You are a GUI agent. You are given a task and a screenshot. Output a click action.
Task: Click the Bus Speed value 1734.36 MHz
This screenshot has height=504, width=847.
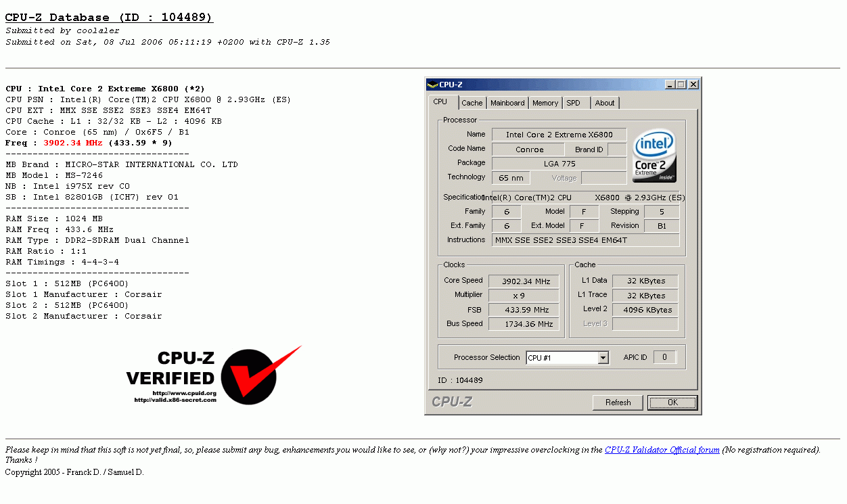coord(524,324)
